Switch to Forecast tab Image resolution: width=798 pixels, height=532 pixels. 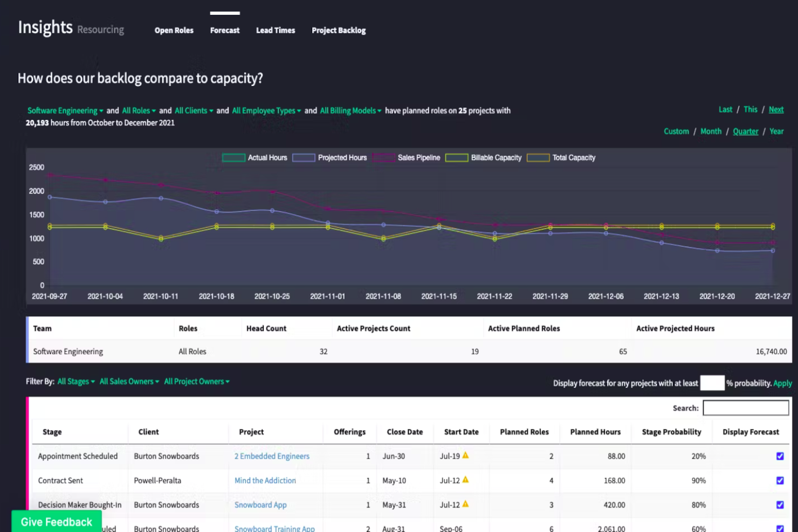tap(225, 30)
